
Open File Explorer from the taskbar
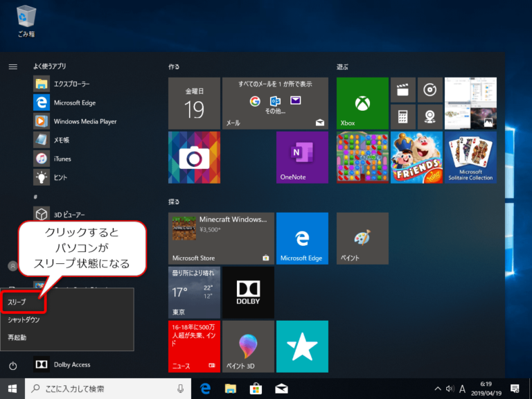coord(231,389)
